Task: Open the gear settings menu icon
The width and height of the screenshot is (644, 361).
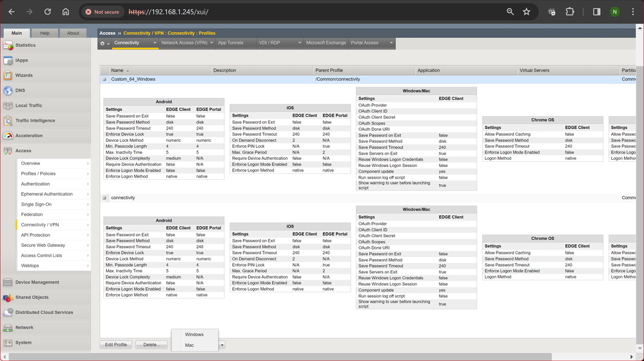Action: pos(103,43)
